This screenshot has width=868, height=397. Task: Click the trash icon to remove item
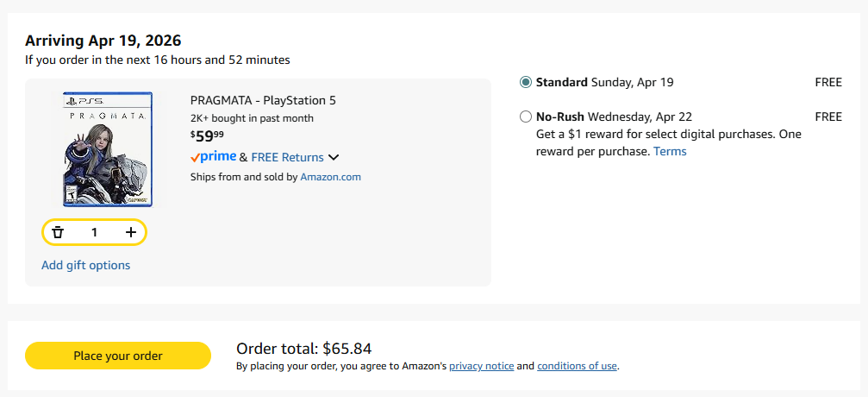point(58,232)
